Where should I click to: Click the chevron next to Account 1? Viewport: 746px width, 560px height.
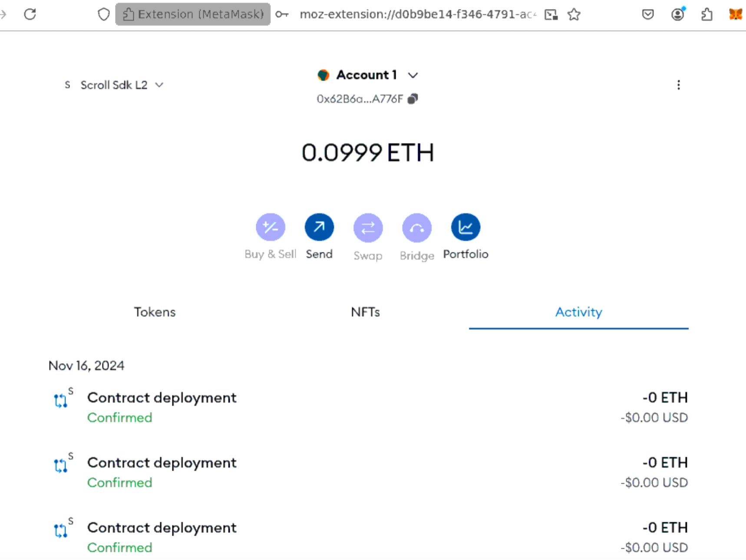[413, 76]
